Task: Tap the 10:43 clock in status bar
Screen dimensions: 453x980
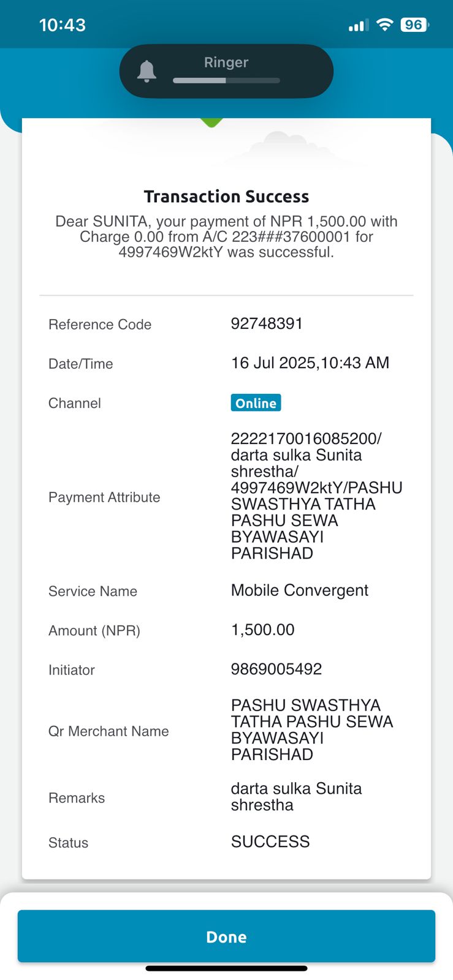Action: click(x=63, y=25)
